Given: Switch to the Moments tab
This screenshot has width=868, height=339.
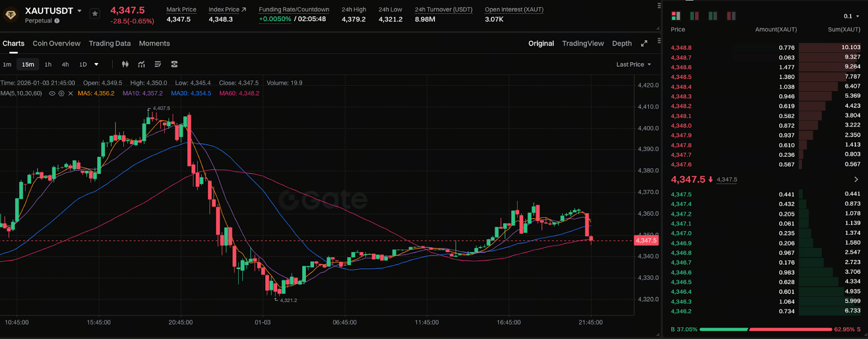Looking at the screenshot, I should pyautogui.click(x=154, y=43).
